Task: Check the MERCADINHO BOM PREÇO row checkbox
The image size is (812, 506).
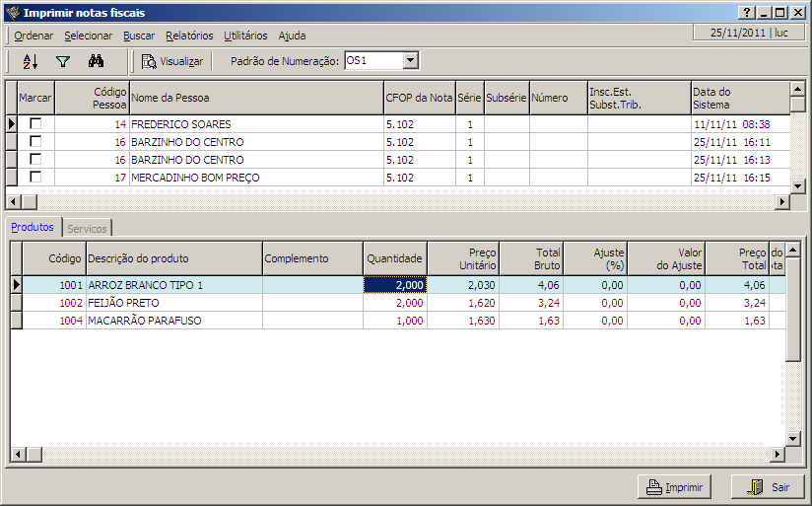Action: 35,178
